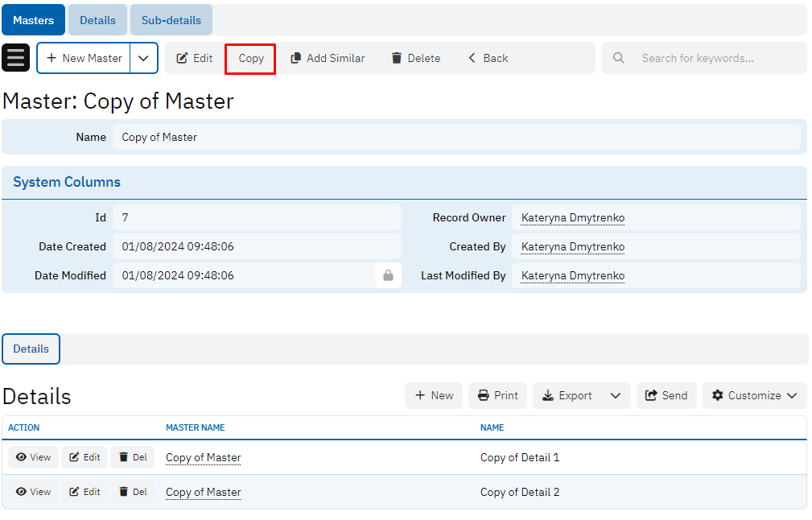Go Back using the toolbar
Screen dimensions: 812x520
488,58
